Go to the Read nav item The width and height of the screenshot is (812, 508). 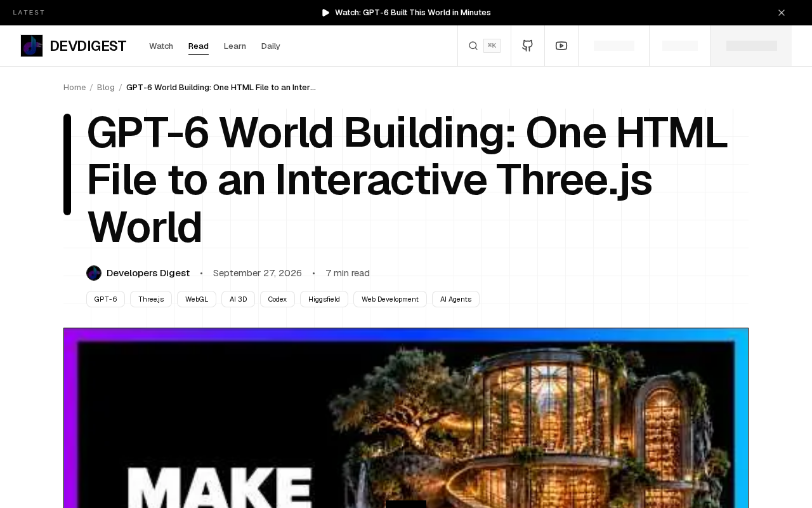199,46
